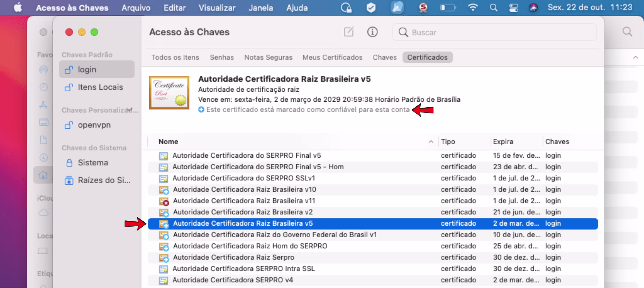Viewport: 644px width, 288px height.
Task: Select the Certificados tab
Action: (x=427, y=57)
